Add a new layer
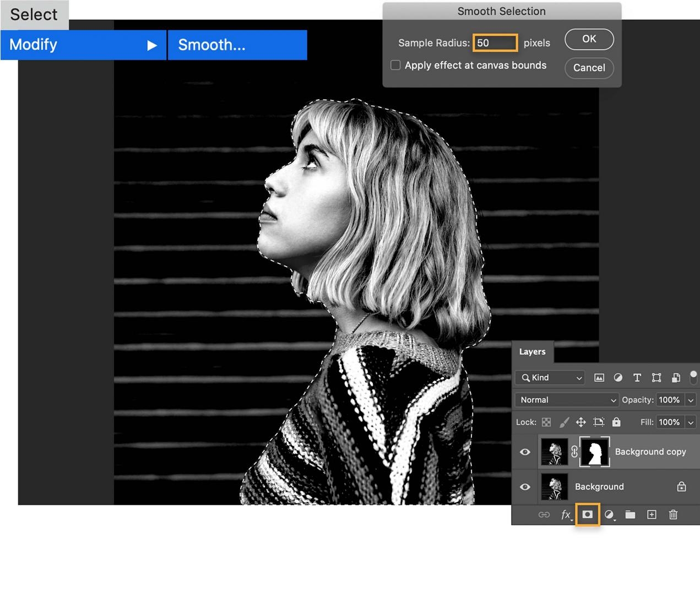700x595 pixels. tap(651, 515)
